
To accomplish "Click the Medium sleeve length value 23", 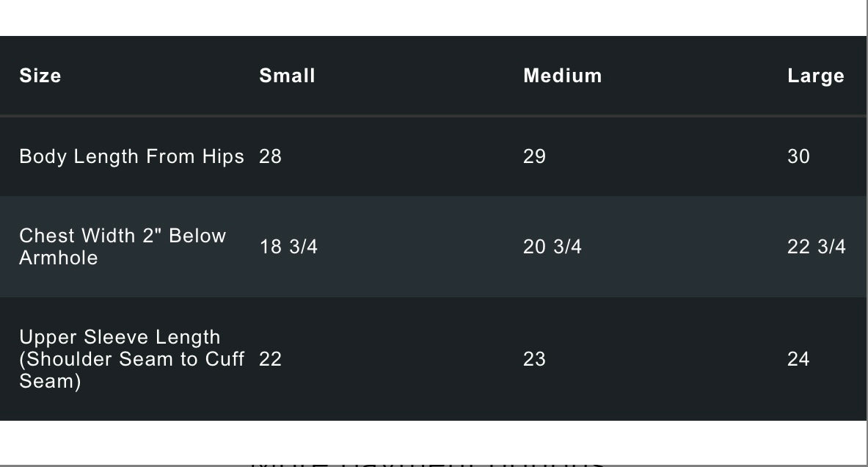I will (x=534, y=359).
